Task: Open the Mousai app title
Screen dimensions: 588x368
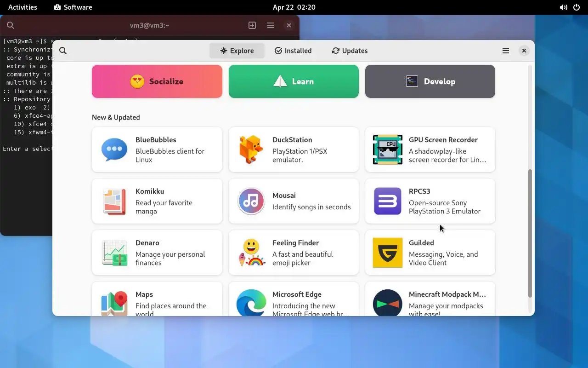Action: (284, 195)
